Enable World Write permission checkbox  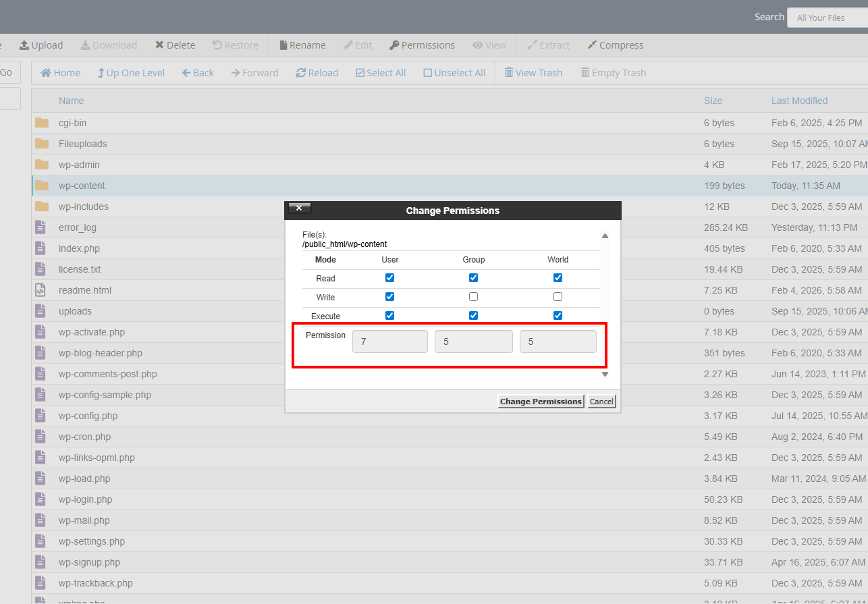click(558, 296)
